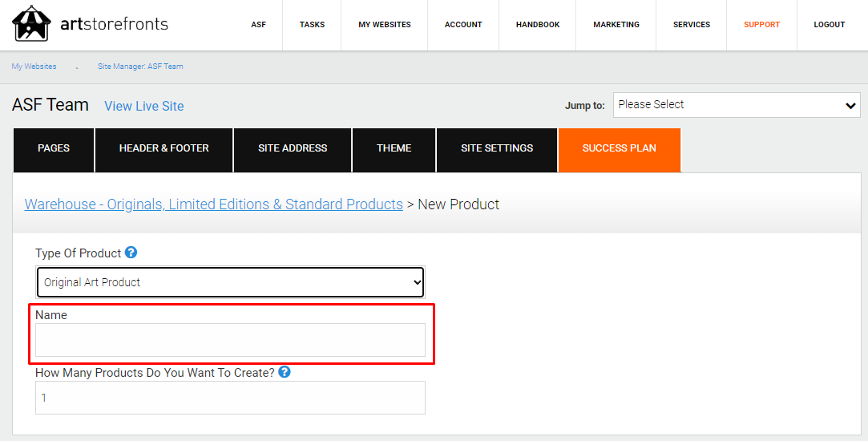
Task: Click the View Live Site link
Action: pos(144,106)
